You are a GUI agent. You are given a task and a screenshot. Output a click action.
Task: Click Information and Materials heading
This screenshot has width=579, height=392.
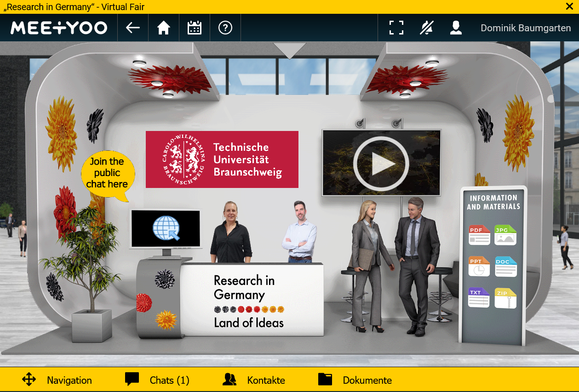click(493, 202)
